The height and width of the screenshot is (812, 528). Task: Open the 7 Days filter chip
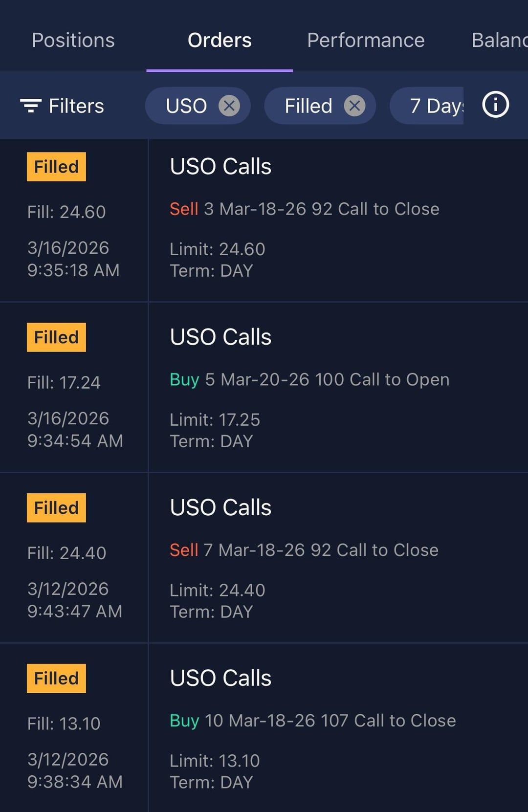[435, 106]
